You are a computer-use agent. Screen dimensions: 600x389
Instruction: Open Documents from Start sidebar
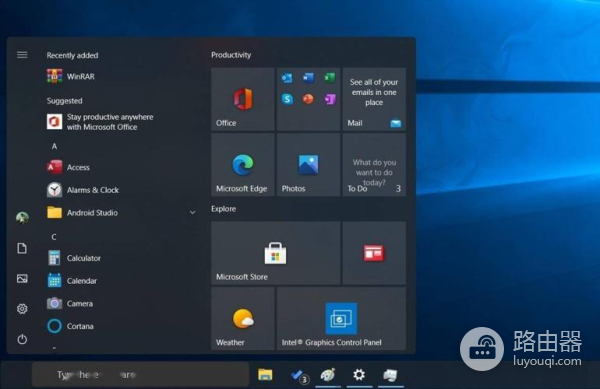pyautogui.click(x=22, y=248)
